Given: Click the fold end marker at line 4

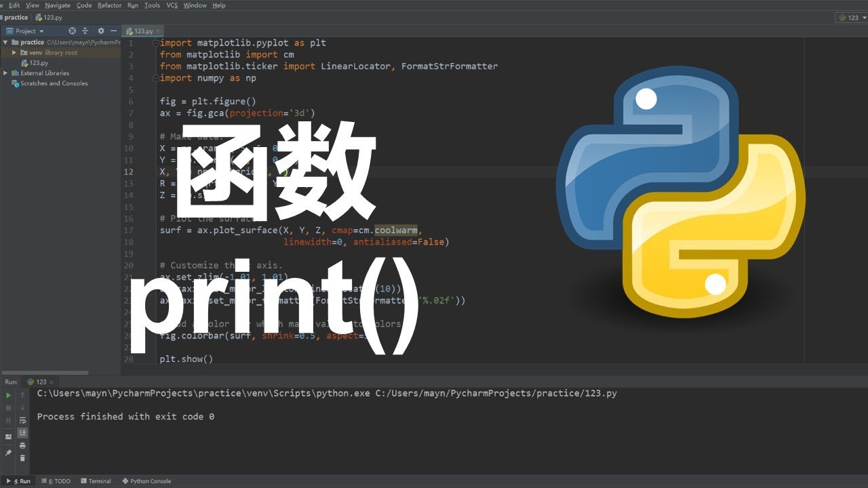Looking at the screenshot, I should point(155,78).
